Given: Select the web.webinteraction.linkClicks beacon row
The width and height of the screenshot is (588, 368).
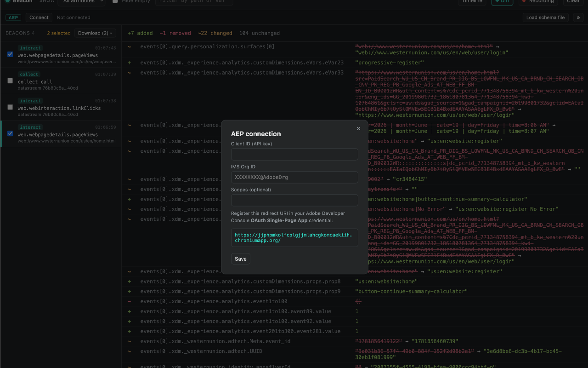Looking at the screenshot, I should click(x=61, y=108).
